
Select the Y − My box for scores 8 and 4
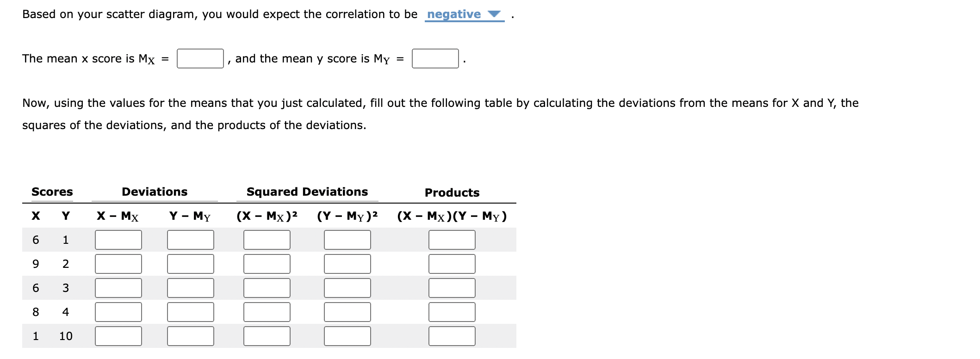pos(190,312)
